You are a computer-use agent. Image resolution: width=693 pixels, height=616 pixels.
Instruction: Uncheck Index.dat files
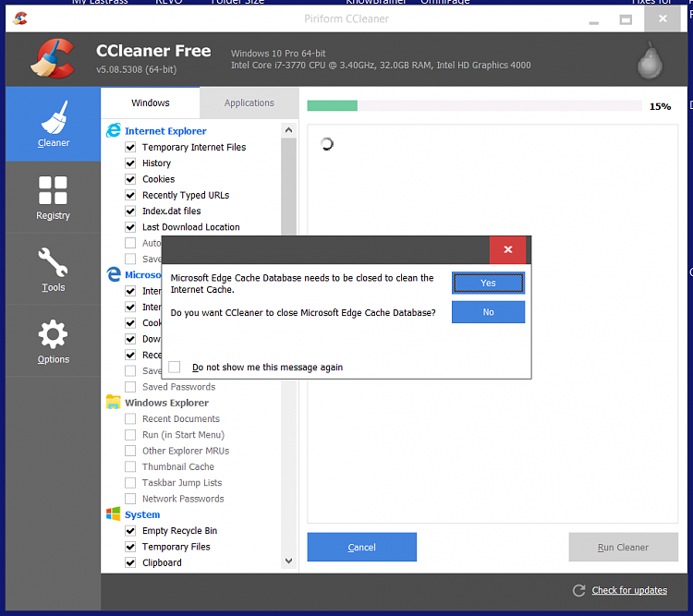pos(130,211)
